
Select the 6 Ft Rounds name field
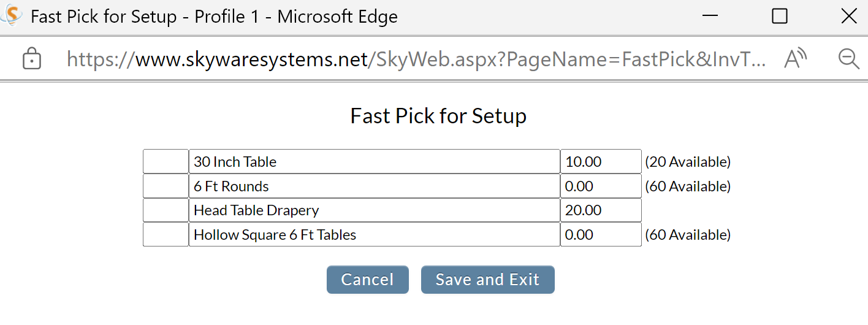(375, 186)
